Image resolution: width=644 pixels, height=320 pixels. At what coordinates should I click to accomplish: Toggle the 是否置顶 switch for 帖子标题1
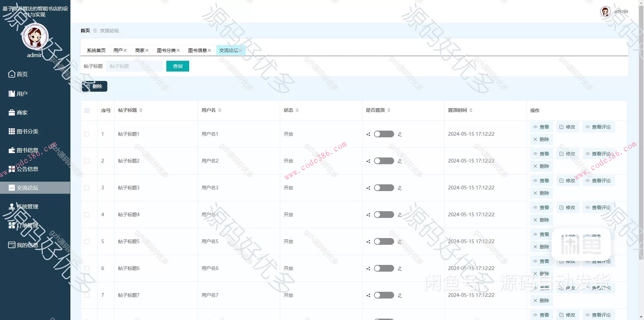click(384, 134)
